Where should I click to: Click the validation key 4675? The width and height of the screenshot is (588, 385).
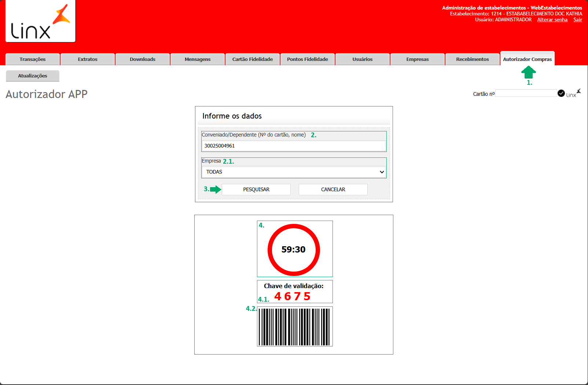(293, 296)
